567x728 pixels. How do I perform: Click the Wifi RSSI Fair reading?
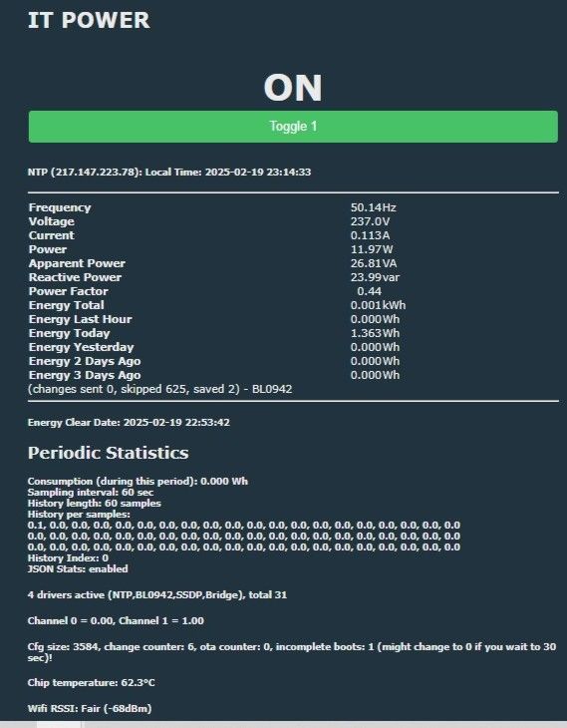tap(90, 708)
